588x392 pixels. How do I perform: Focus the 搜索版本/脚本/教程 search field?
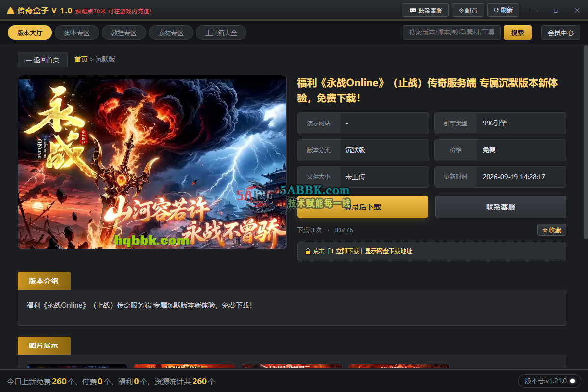tap(452, 32)
